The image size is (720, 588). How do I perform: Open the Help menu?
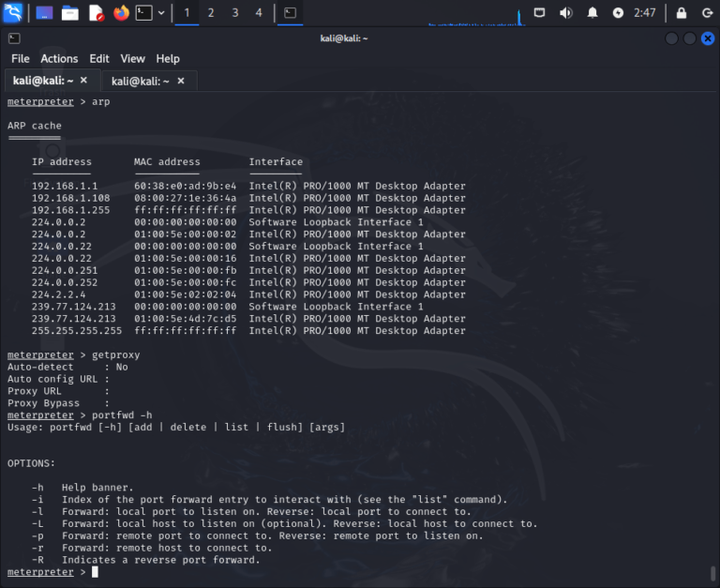point(168,59)
